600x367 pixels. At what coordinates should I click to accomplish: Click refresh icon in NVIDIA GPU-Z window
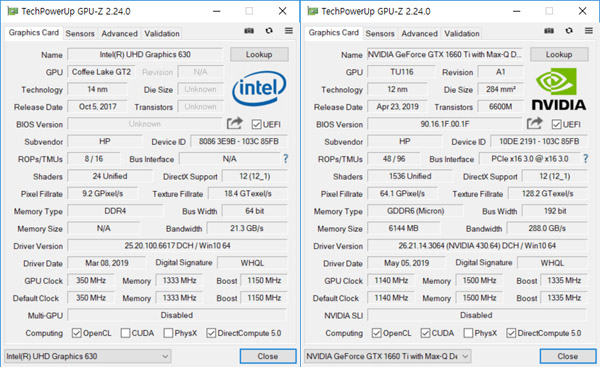tap(569, 31)
